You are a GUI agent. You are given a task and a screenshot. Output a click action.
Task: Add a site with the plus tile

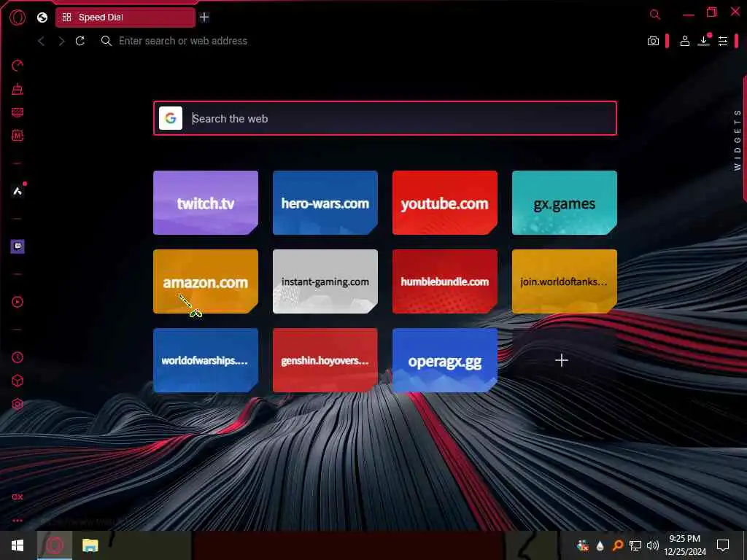tap(562, 360)
